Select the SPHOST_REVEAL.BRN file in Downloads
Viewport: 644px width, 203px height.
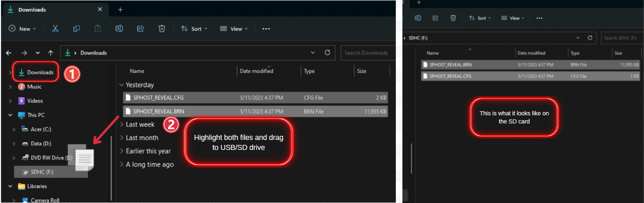coord(256,111)
